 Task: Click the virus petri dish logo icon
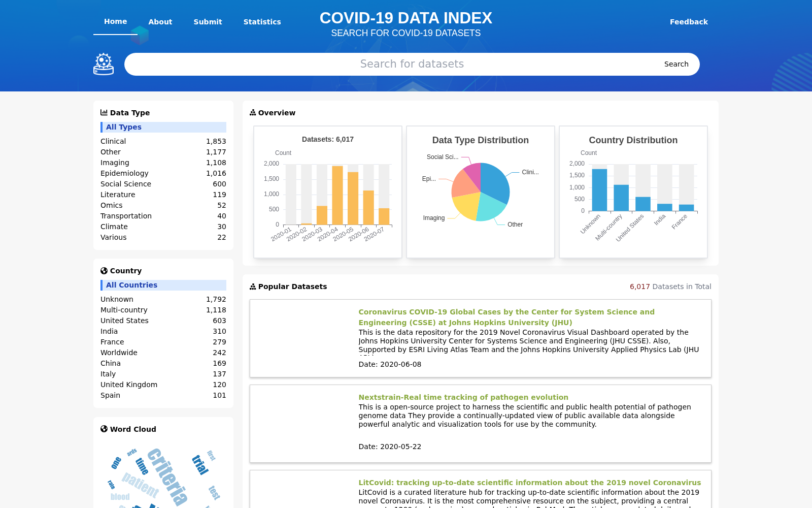[104, 64]
